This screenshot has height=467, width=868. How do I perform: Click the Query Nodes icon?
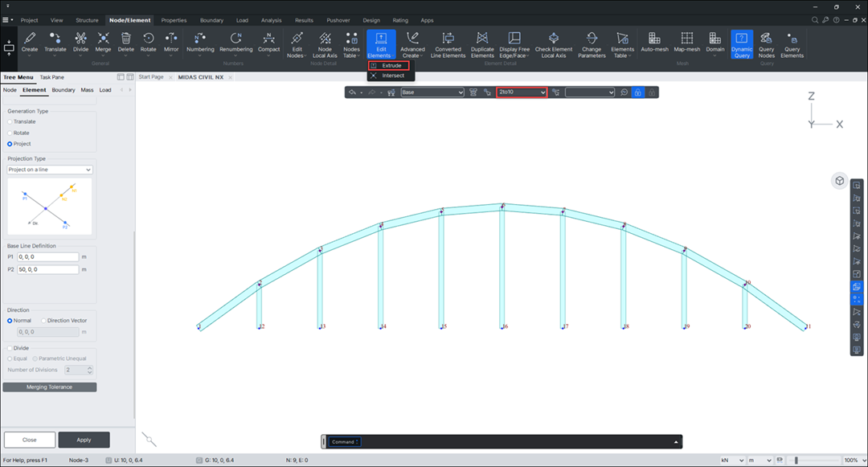tap(767, 45)
